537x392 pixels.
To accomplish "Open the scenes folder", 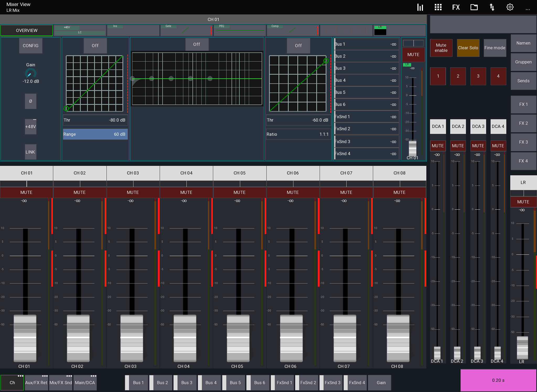I will [x=474, y=7].
